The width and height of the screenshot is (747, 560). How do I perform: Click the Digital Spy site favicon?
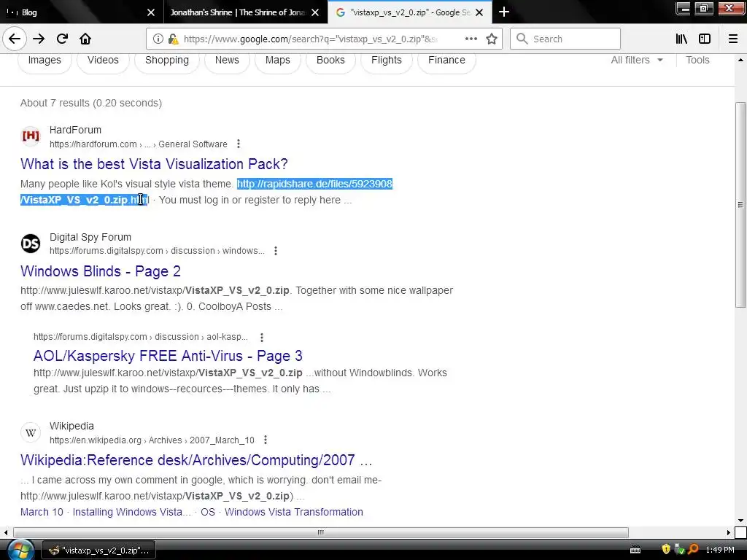point(31,244)
